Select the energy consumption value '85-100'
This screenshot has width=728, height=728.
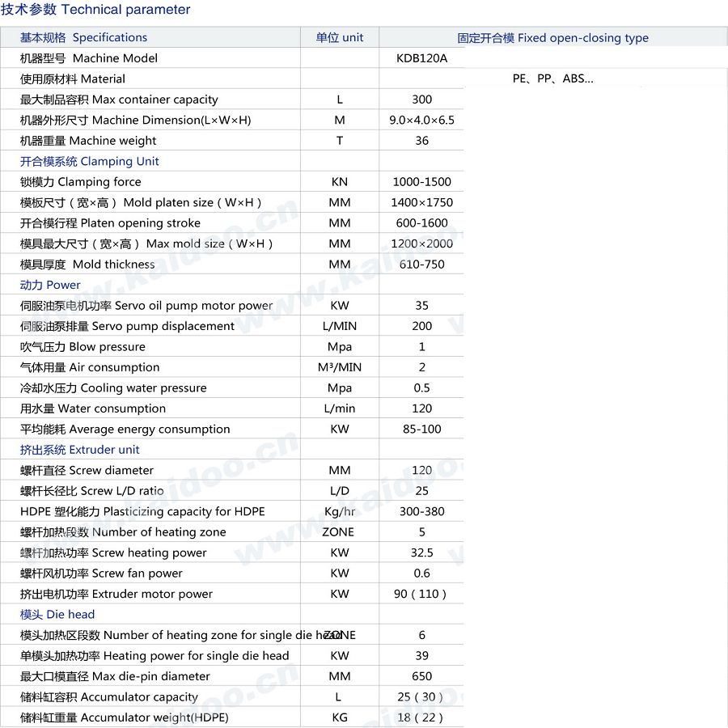(421, 429)
